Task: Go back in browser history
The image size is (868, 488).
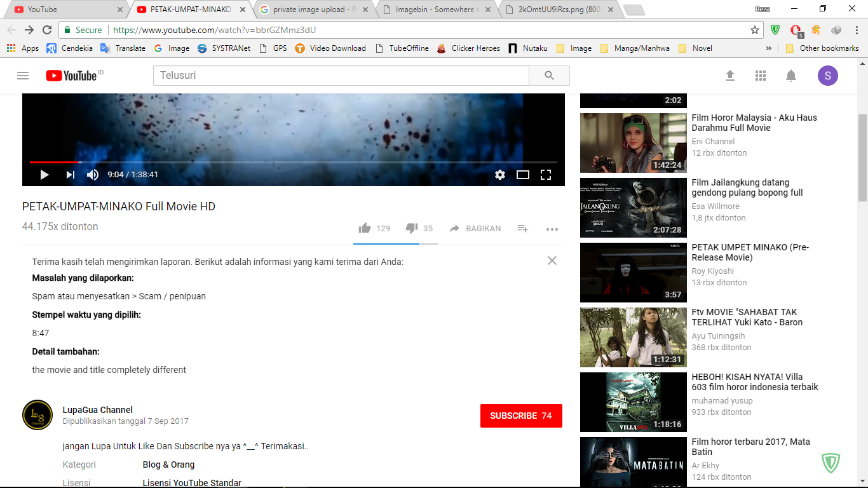Action: [x=11, y=30]
